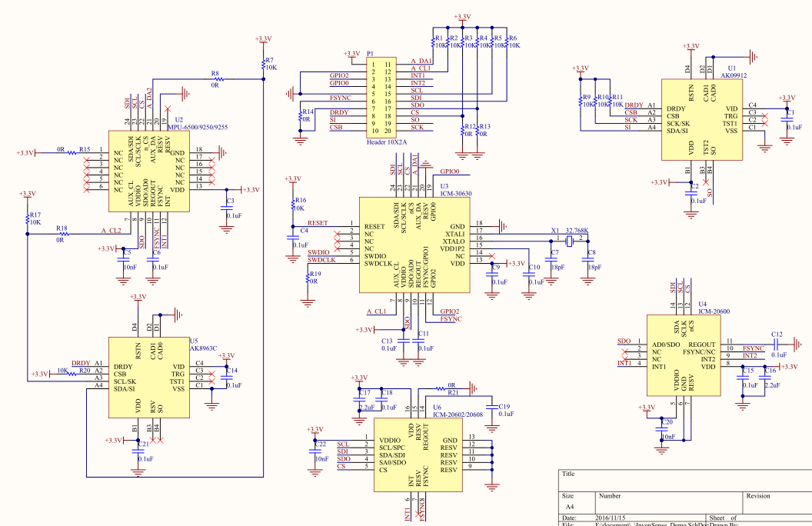Select the U6 component designator
This screenshot has width=812, height=526.
[x=437, y=408]
